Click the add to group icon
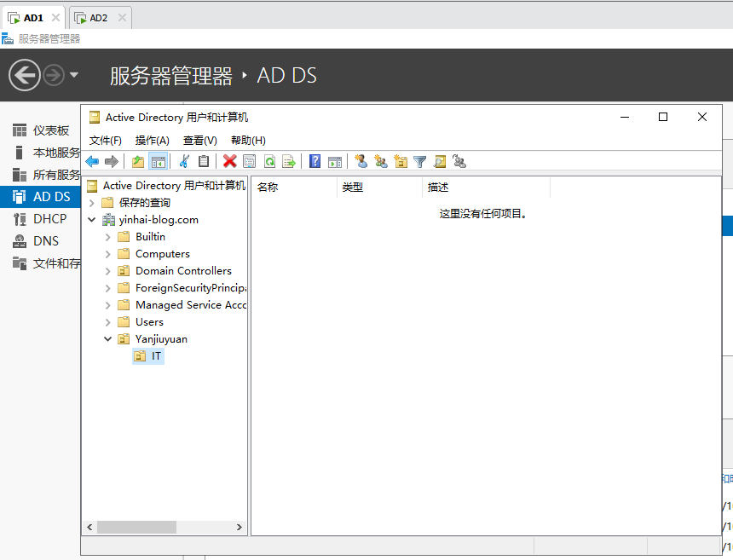The height and width of the screenshot is (560, 733). 459,162
